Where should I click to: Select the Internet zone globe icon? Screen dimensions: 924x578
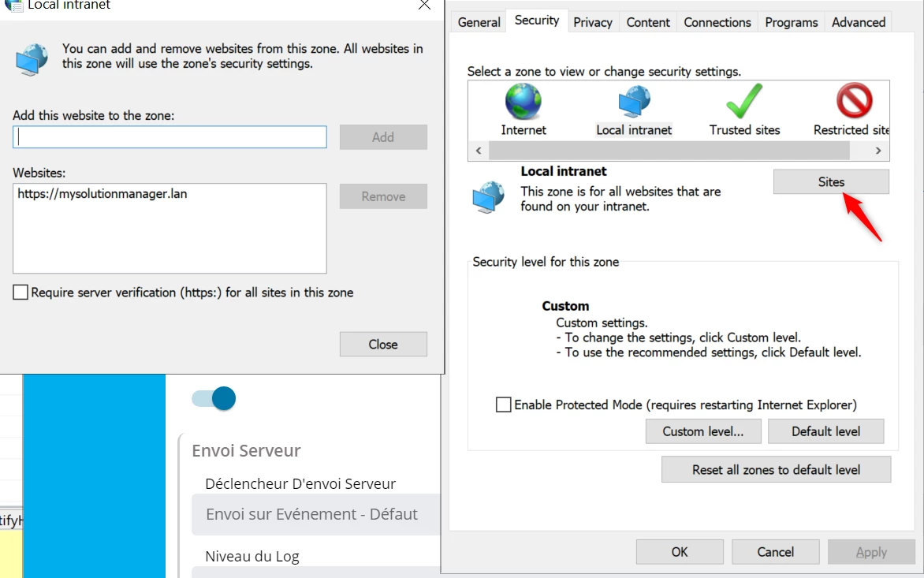523,102
